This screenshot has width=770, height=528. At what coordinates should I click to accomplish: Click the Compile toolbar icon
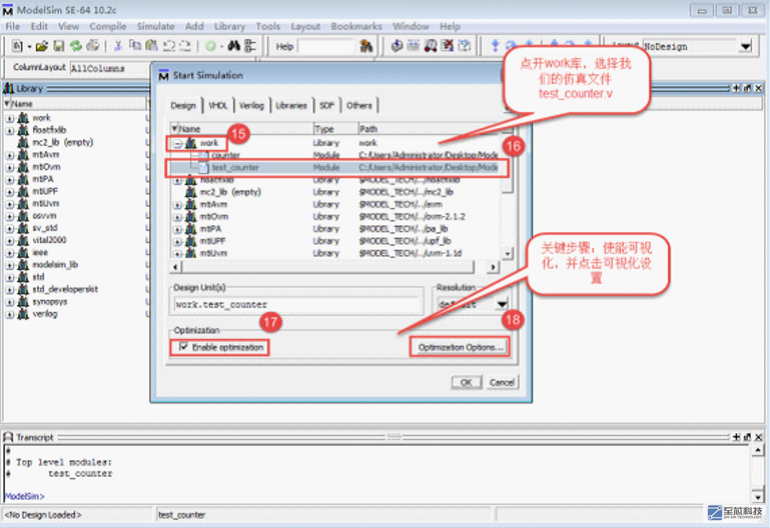coord(397,46)
